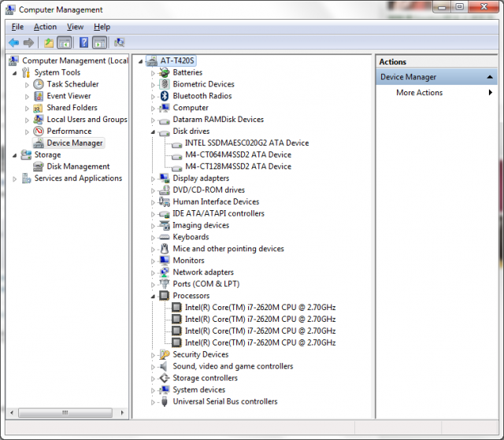Click the Event Viewer icon
This screenshot has width=504, height=440.
tap(39, 96)
